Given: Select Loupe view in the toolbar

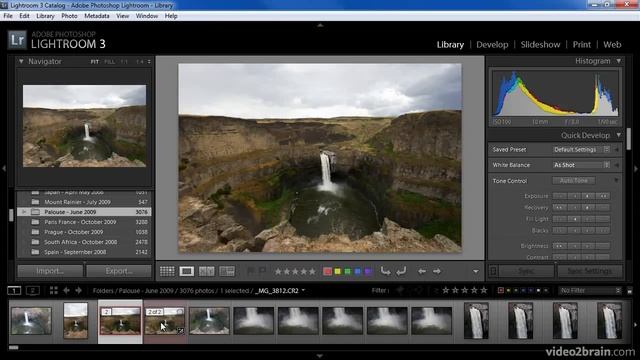Looking at the screenshot, I should pos(187,271).
